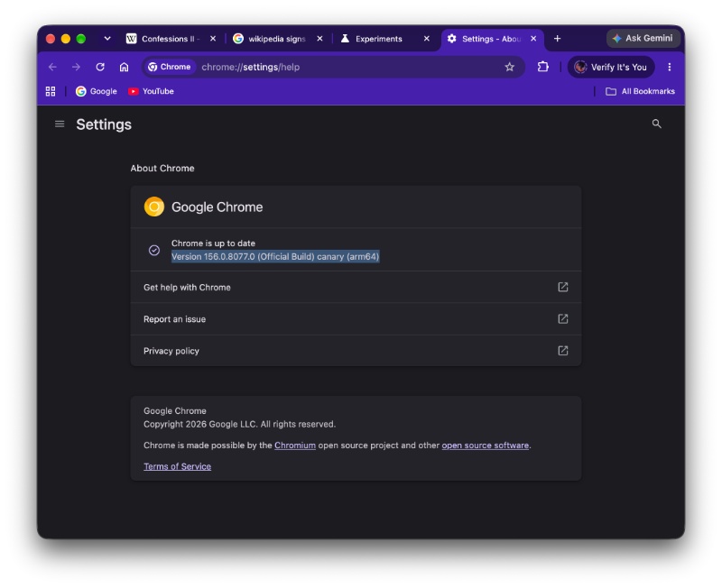The image size is (722, 588).
Task: Open the Chrome three-dot menu
Action: pos(669,67)
